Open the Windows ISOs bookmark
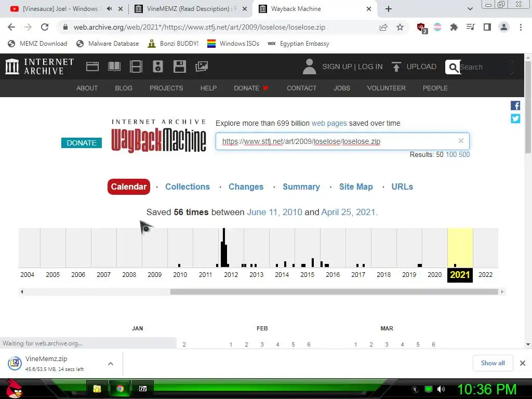Viewport: 532px width, 399px height. click(x=233, y=44)
